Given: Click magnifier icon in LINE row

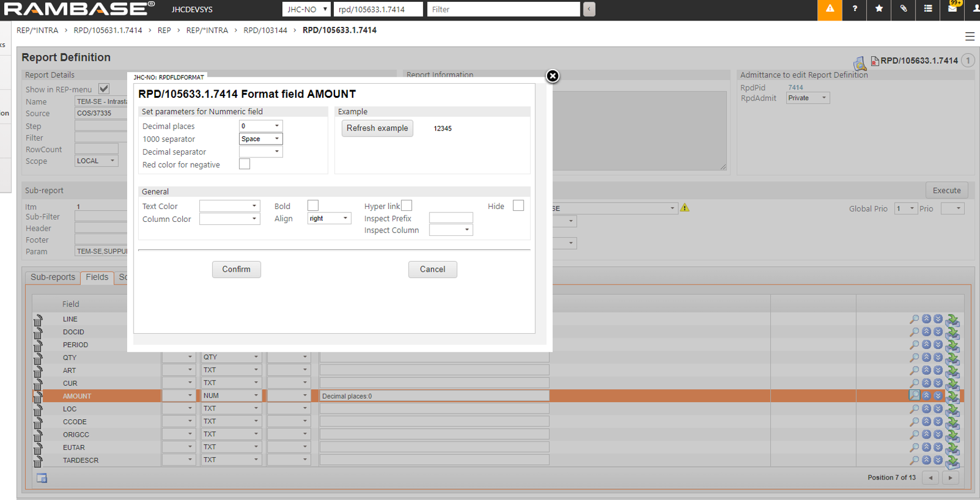Looking at the screenshot, I should 914,319.
